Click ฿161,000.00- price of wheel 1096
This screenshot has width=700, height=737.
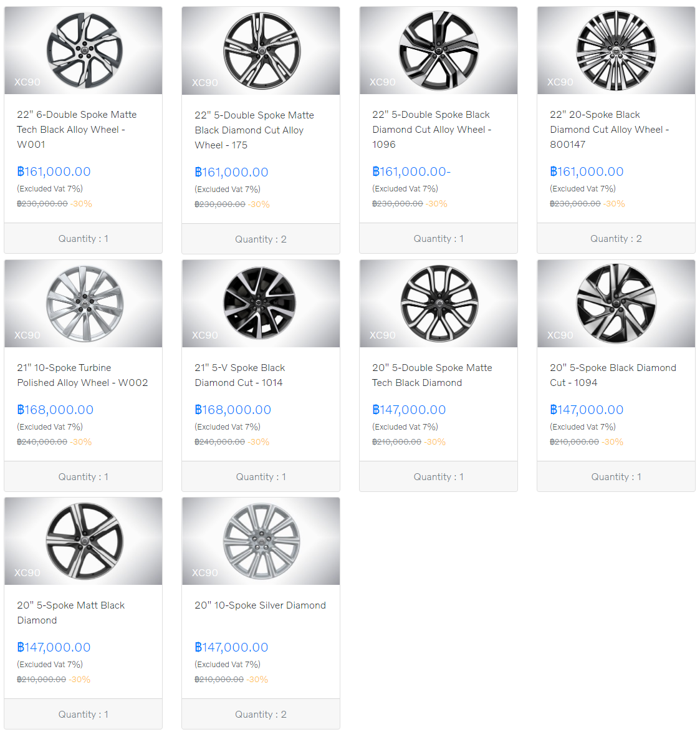point(411,171)
